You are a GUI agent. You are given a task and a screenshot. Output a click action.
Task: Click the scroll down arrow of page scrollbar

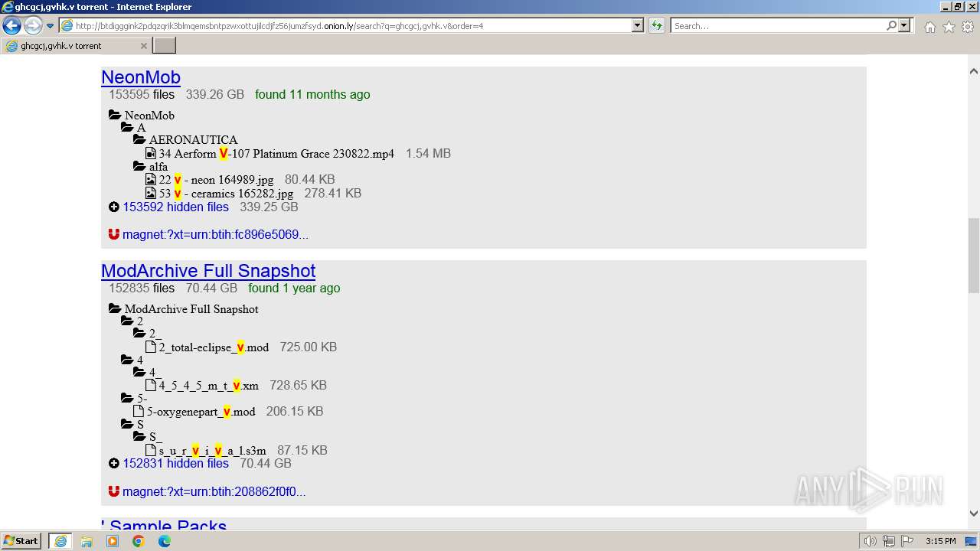(974, 514)
